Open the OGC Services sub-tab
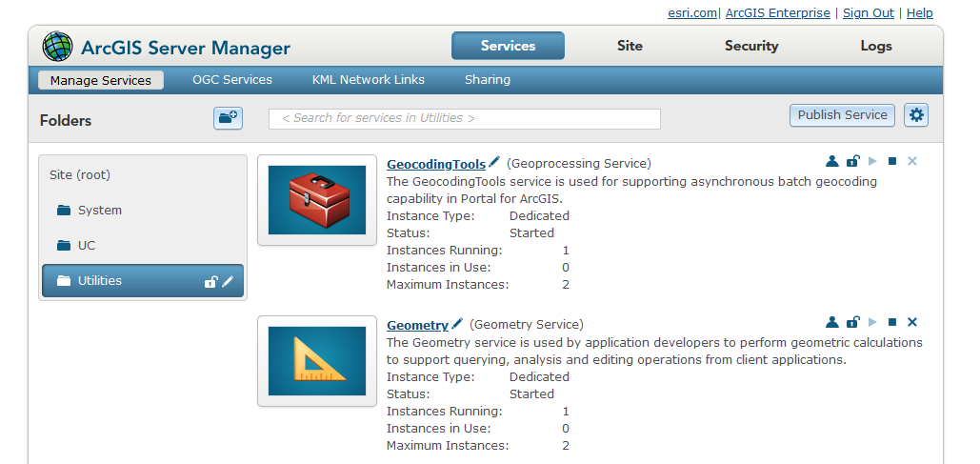 pos(232,80)
